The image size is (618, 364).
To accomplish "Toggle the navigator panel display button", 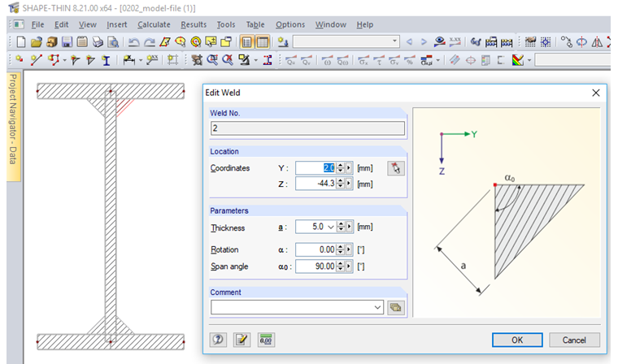I will pyautogui.click(x=246, y=41).
